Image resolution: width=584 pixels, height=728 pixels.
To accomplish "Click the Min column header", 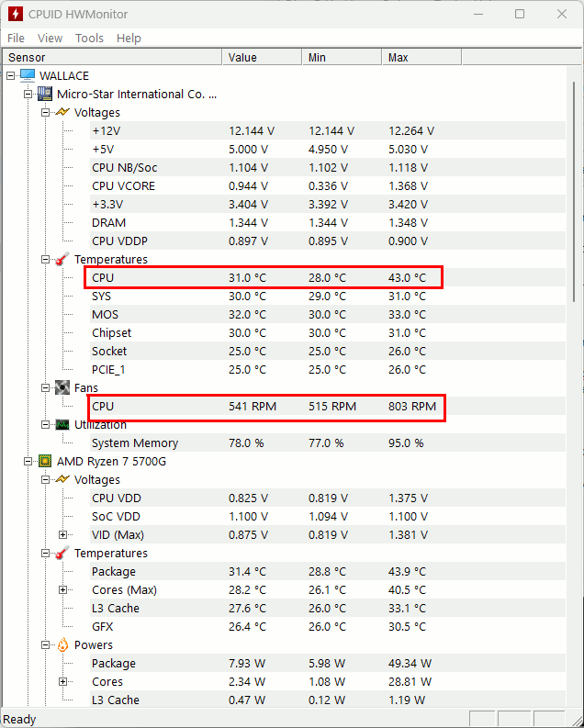I will tap(342, 57).
